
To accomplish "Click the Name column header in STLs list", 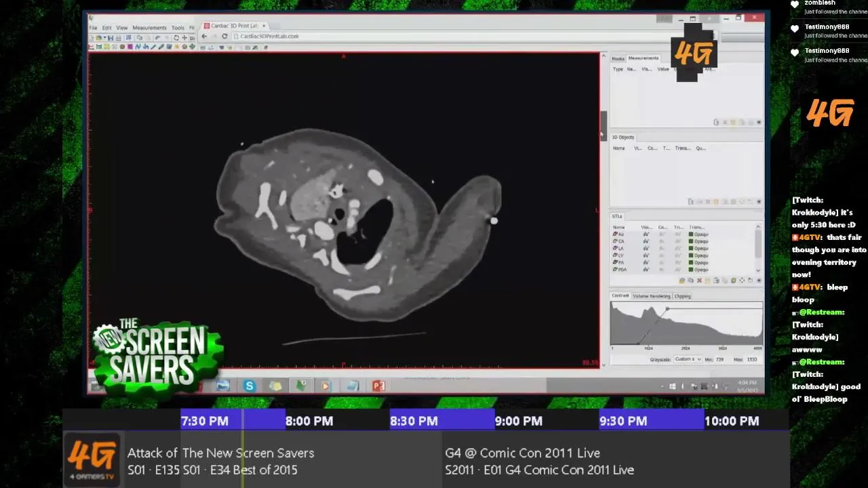I will 618,228.
